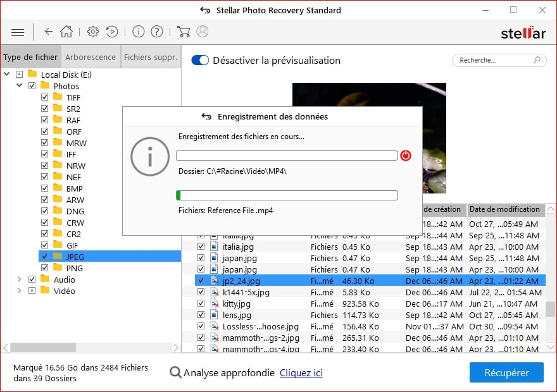The image size is (557, 392).
Task: Click the overall saving progress bar
Action: (287, 156)
